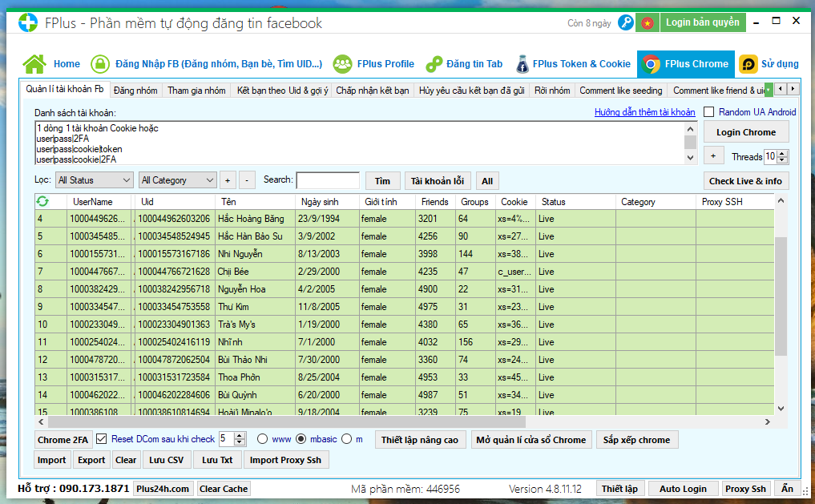Open the All Category filter dropdown

pyautogui.click(x=178, y=180)
